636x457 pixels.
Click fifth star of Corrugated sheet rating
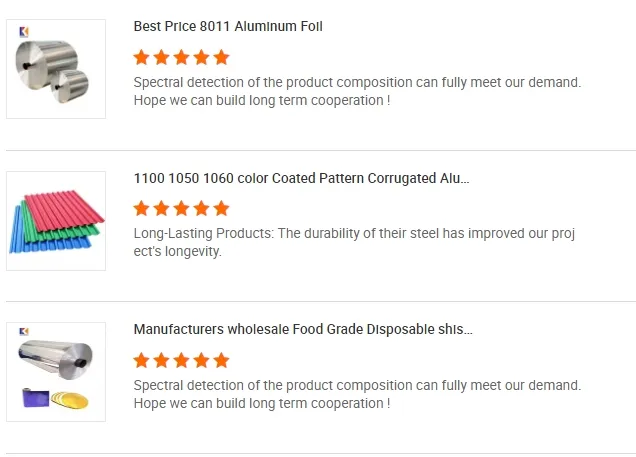(221, 209)
